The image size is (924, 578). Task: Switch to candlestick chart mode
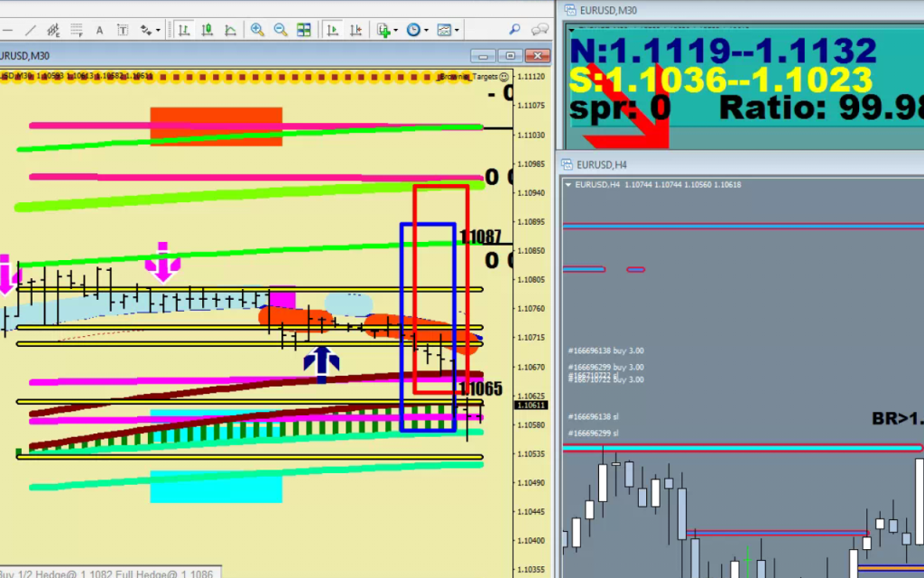coord(207,30)
